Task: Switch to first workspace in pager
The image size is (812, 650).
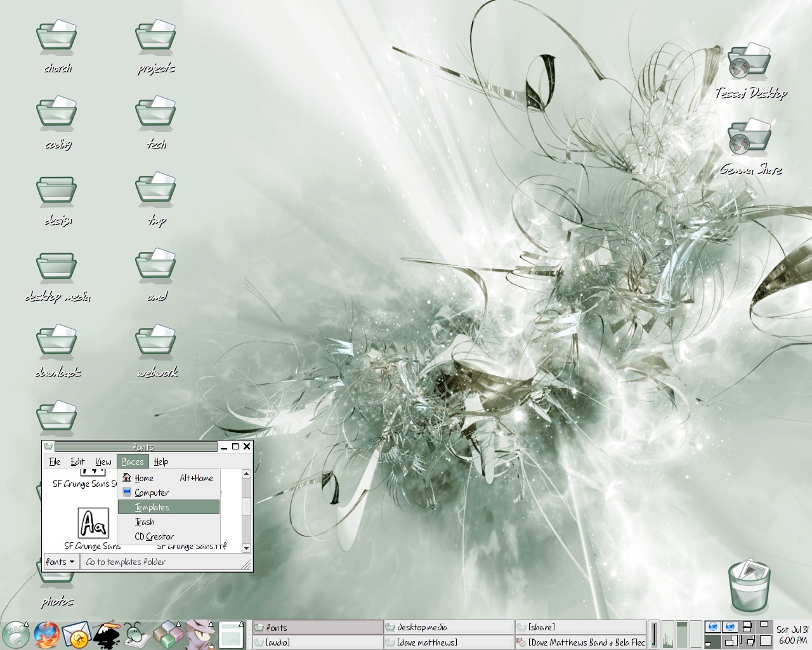Action: [712, 627]
